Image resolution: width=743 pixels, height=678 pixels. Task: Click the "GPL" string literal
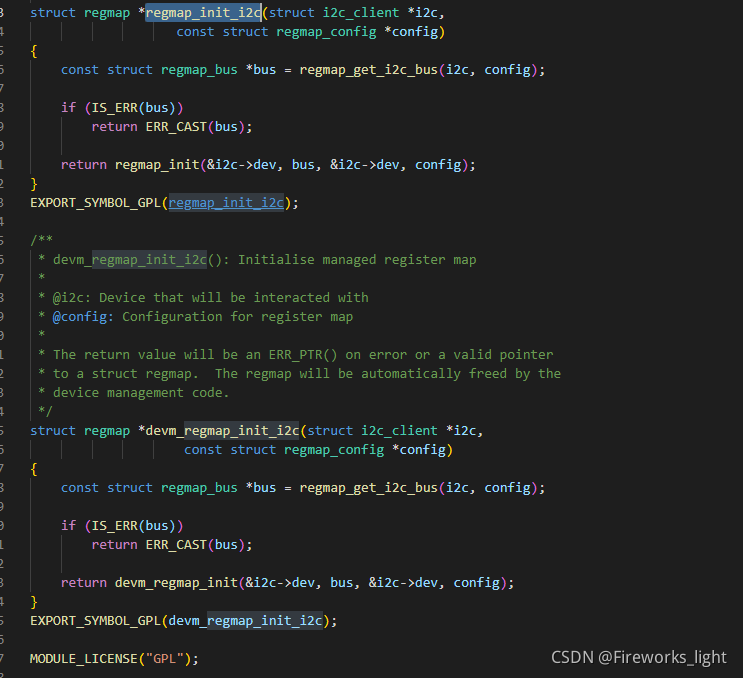pyautogui.click(x=164, y=659)
